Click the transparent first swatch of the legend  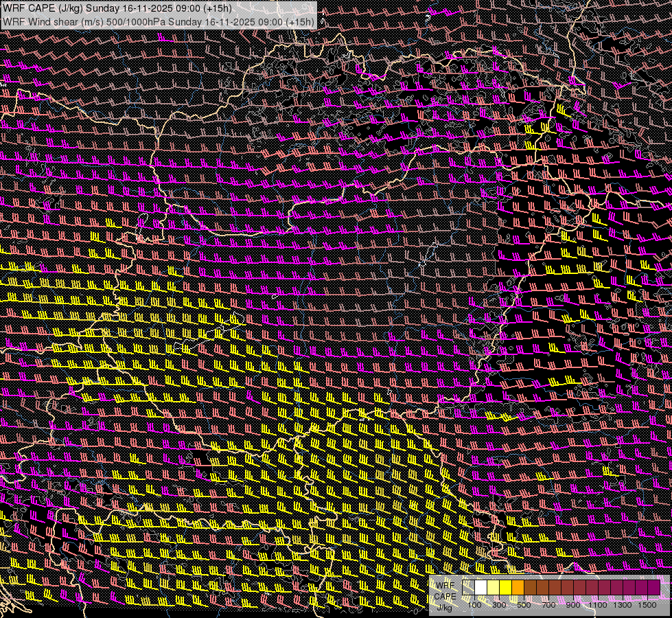[x=469, y=588]
